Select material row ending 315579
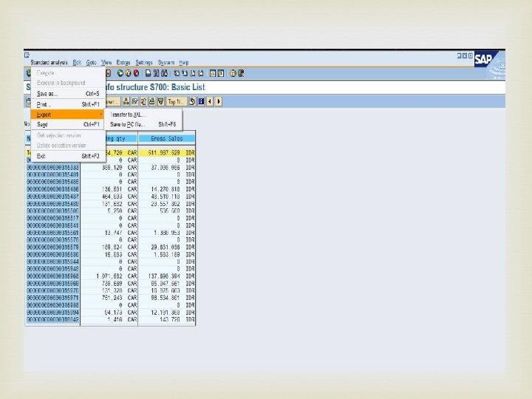The image size is (532, 399). click(52, 247)
